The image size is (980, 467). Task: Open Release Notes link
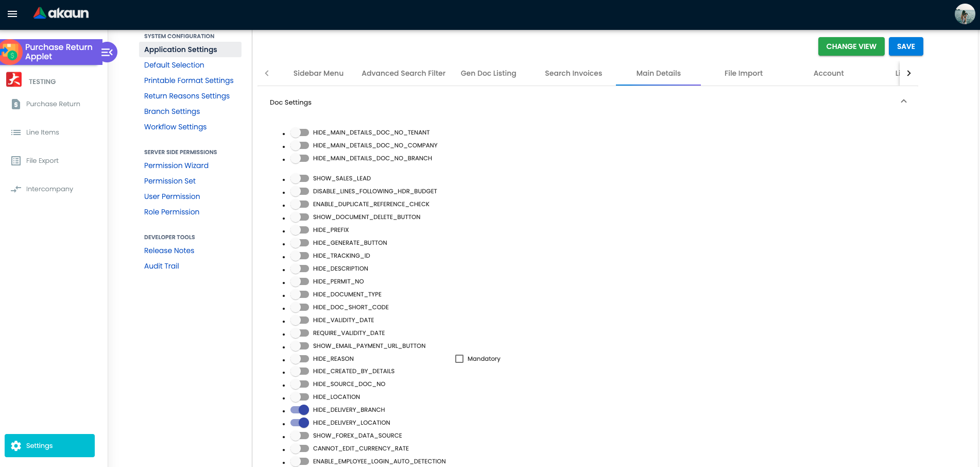pos(169,251)
